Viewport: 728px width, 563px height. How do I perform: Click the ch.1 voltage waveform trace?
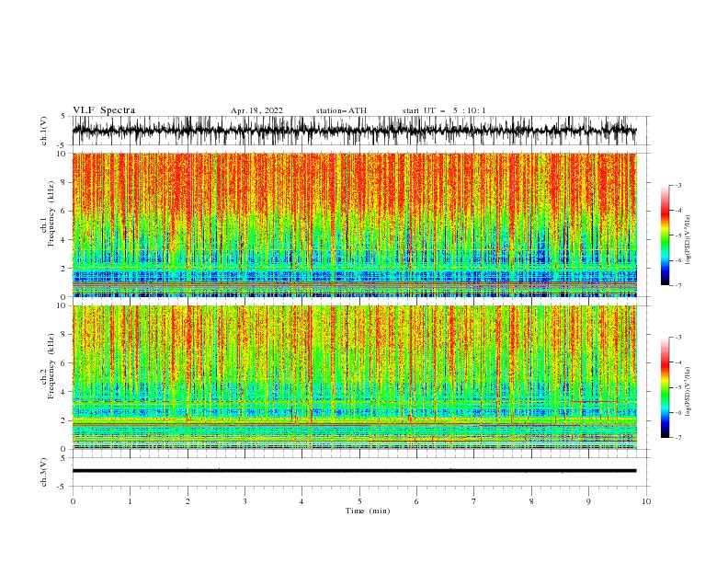354,131
